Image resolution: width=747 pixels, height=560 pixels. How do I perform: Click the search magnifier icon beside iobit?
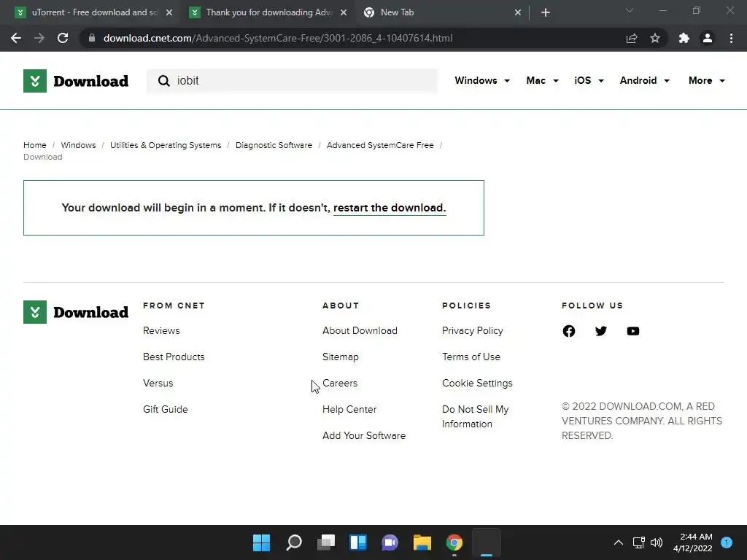[x=164, y=81]
